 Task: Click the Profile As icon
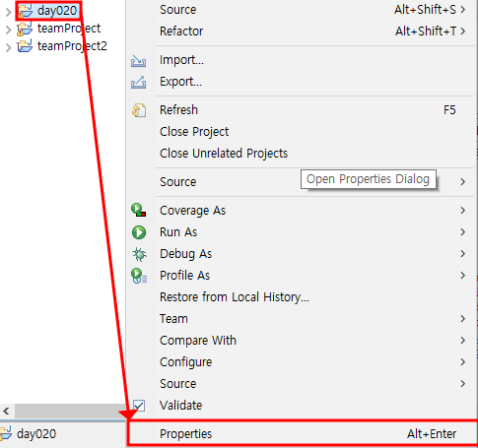click(x=139, y=276)
